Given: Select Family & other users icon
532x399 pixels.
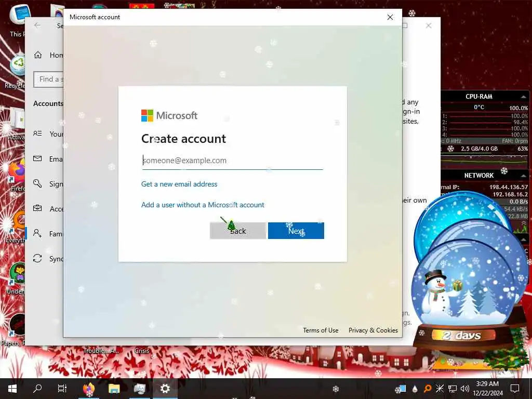Looking at the screenshot, I should click(x=37, y=233).
